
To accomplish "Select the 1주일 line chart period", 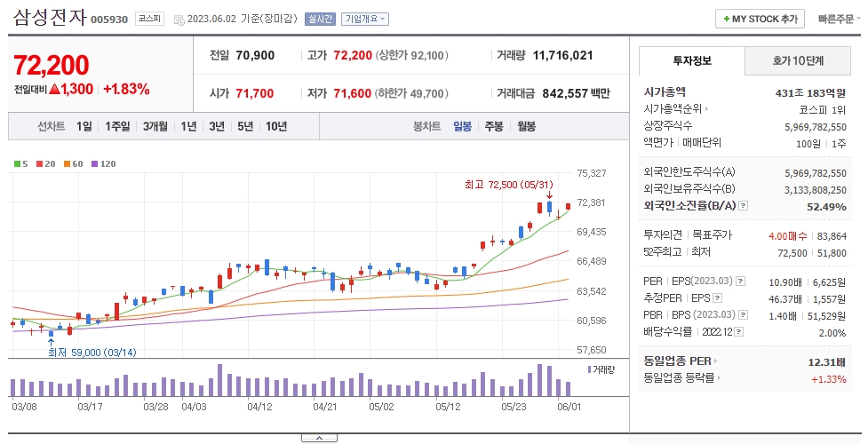I will click(x=117, y=126).
